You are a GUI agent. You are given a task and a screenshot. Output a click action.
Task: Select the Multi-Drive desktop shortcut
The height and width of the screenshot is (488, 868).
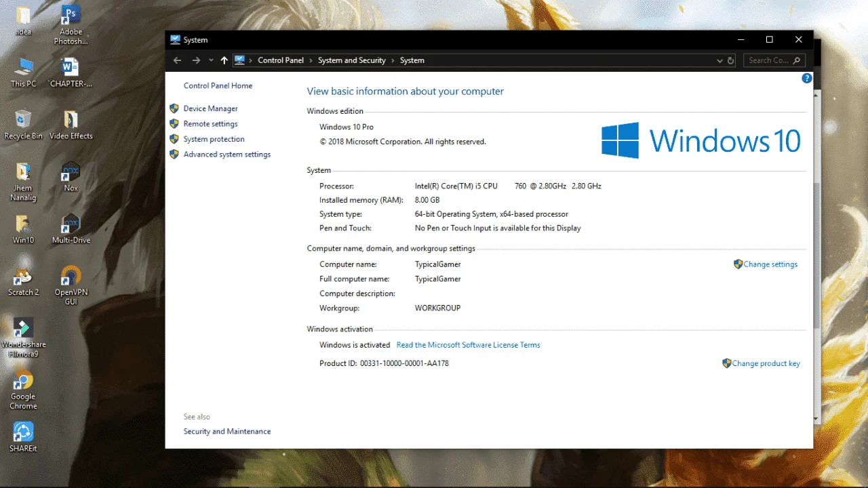tap(71, 229)
